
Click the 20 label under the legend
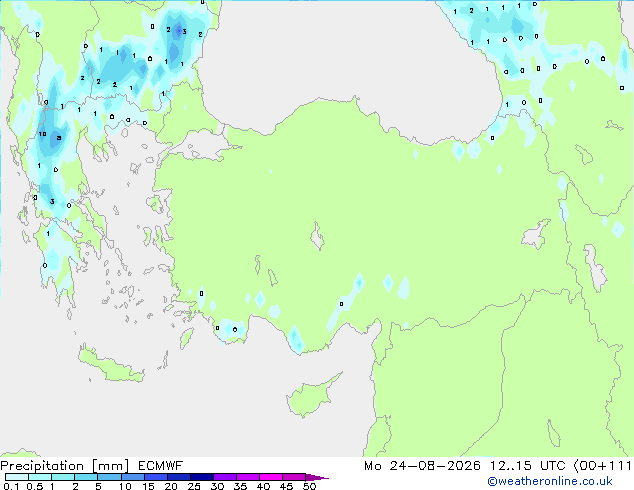(171, 486)
